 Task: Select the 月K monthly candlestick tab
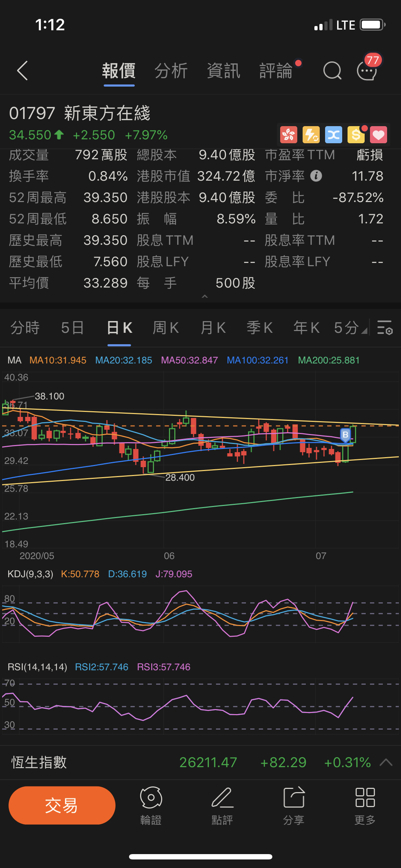pyautogui.click(x=213, y=327)
